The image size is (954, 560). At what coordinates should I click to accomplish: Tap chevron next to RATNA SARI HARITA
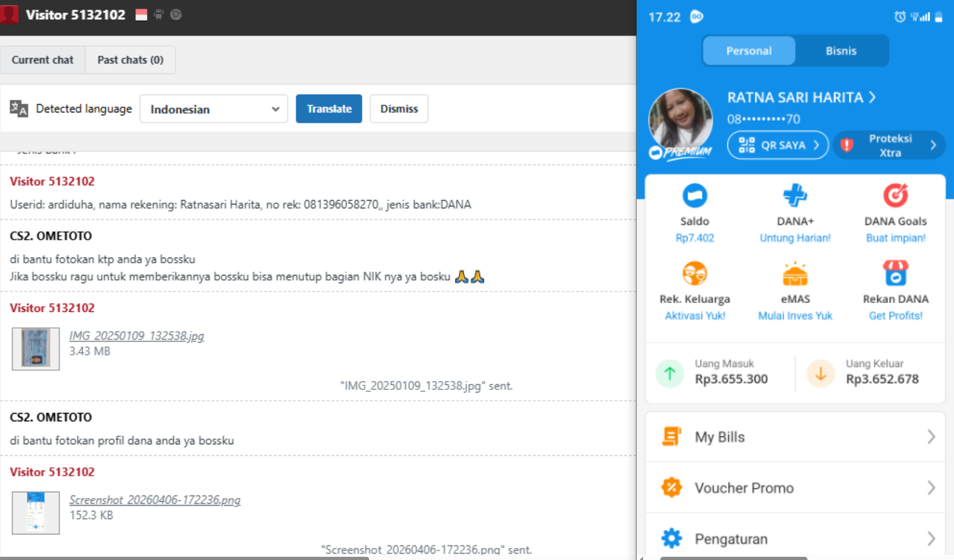coord(872,97)
